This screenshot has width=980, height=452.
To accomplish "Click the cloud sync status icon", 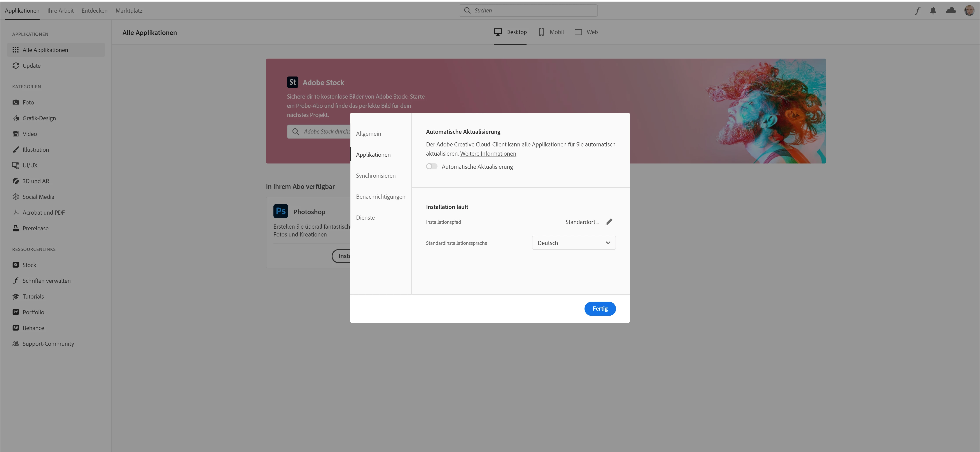I will [951, 11].
